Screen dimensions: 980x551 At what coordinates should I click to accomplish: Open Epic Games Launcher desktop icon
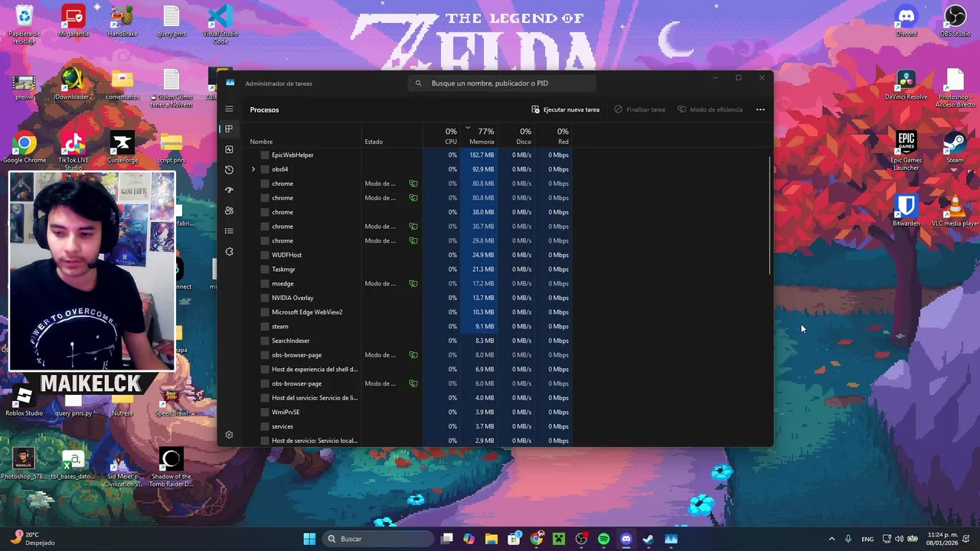tap(906, 151)
